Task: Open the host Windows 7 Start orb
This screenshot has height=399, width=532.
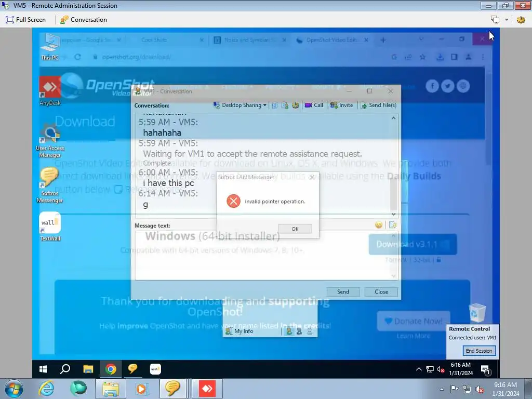Action: click(x=14, y=389)
